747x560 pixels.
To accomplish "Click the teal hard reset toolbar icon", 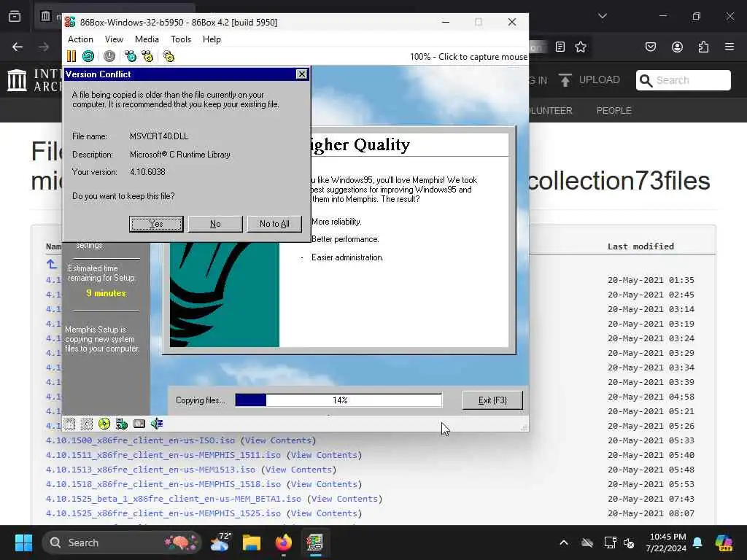I will pos(88,56).
